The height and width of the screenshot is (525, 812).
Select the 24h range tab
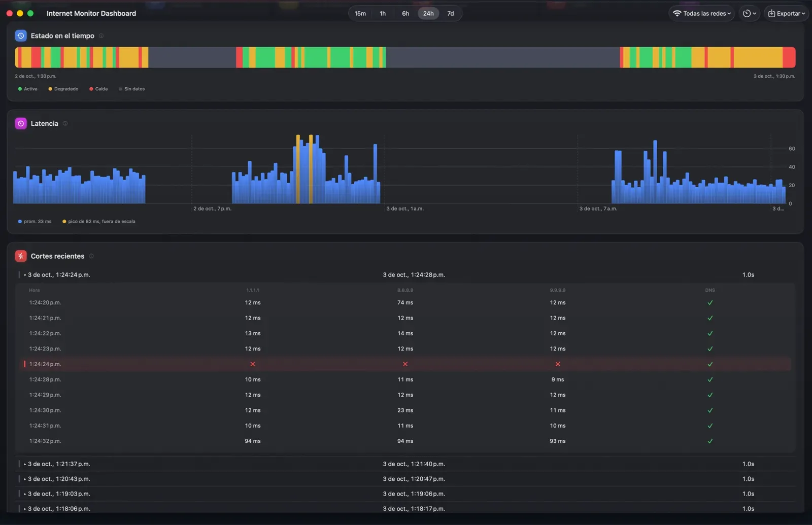click(x=428, y=14)
